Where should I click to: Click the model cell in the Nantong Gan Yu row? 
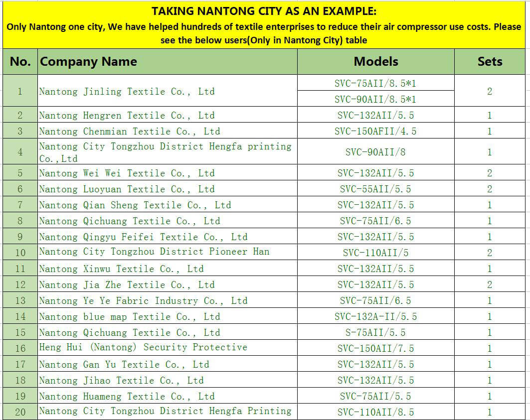tap(376, 364)
